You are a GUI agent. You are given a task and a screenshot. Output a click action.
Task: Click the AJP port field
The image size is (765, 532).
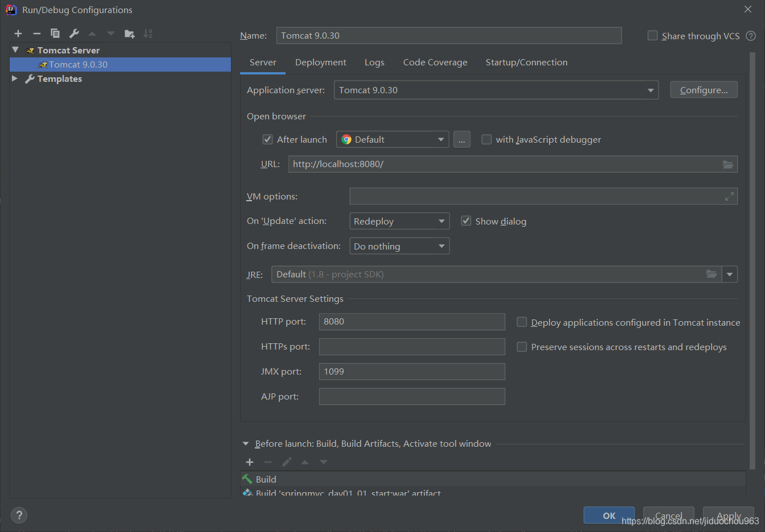tap(412, 397)
